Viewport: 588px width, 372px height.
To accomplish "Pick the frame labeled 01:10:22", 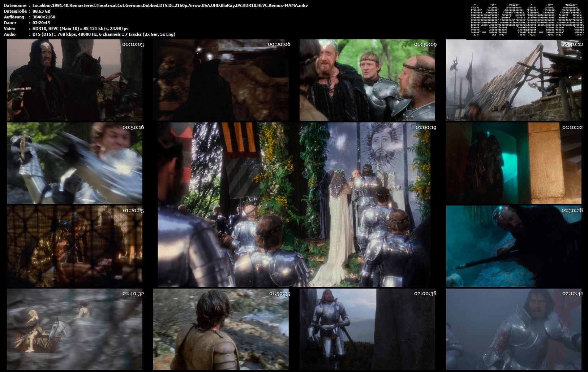I will [514, 163].
